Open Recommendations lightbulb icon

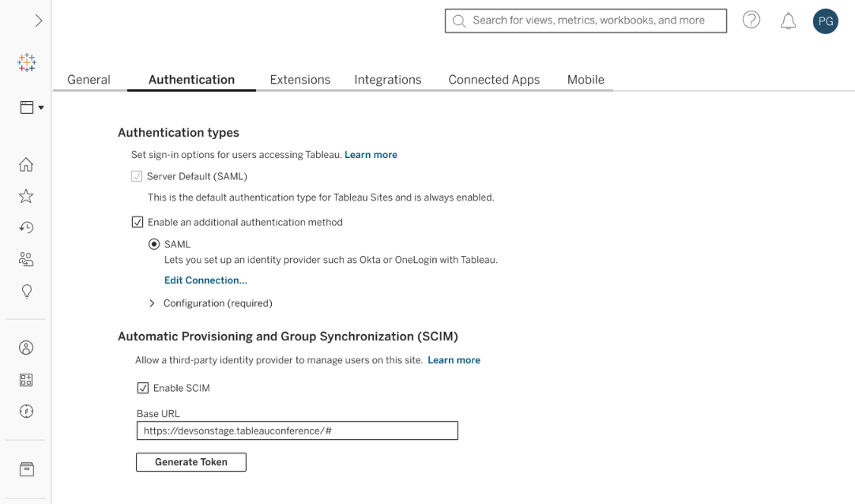[x=26, y=291]
